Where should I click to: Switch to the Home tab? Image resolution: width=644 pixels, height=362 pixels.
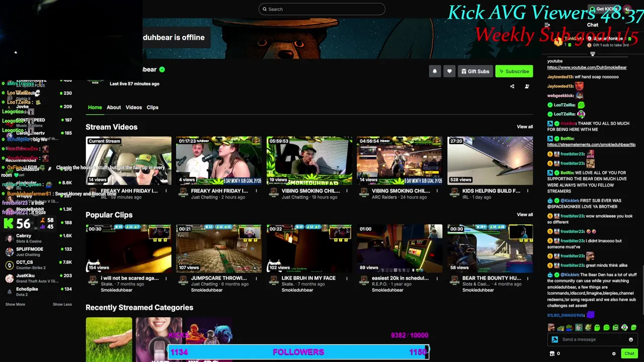point(95,107)
